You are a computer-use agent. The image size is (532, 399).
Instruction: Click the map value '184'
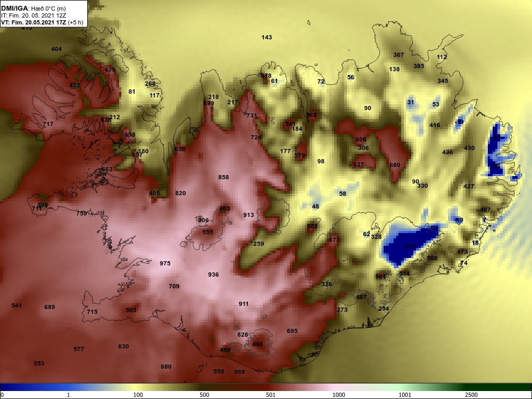click(x=297, y=129)
